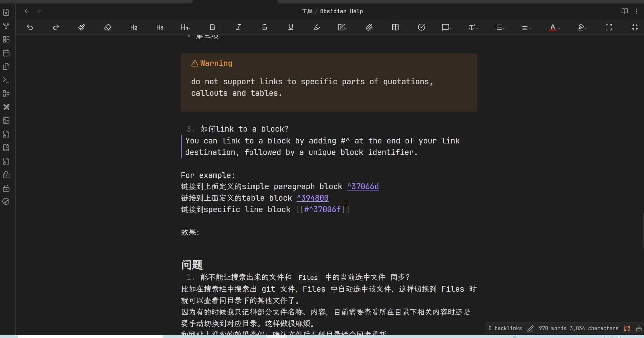
Task: Click the circled checkmark icon at ribbon bottom
Action: click(x=6, y=202)
